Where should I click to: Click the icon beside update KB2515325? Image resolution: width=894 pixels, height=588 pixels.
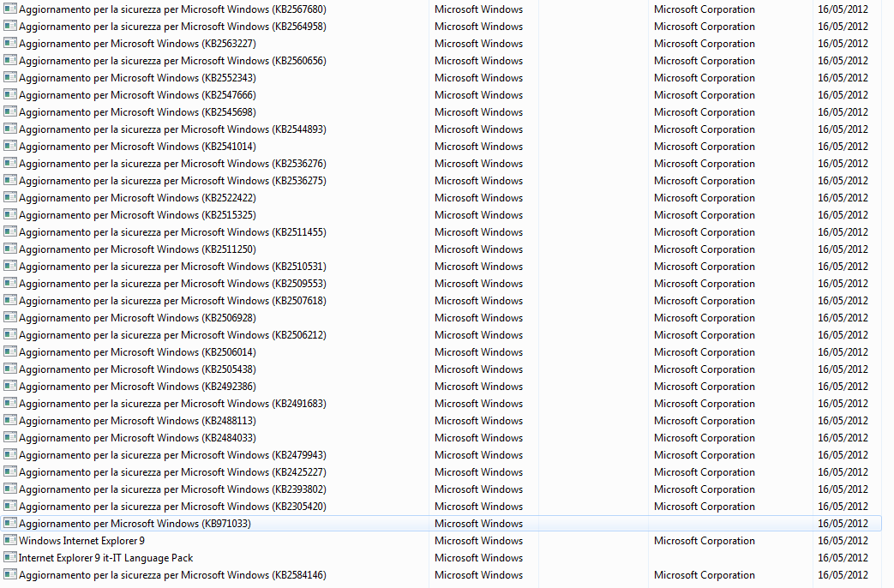10,214
